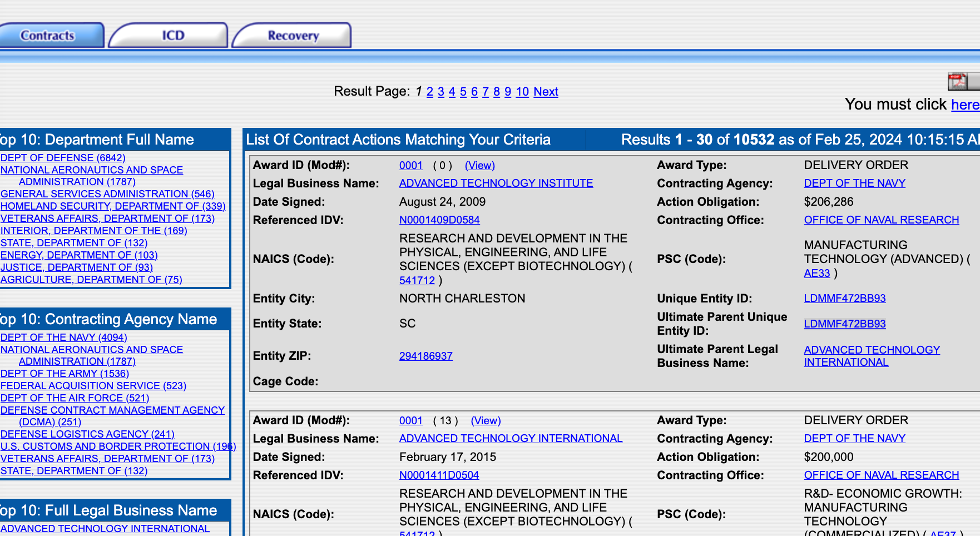Filter by VETERANS AFFAIRS (173) in Department list
The image size is (980, 536).
click(107, 219)
